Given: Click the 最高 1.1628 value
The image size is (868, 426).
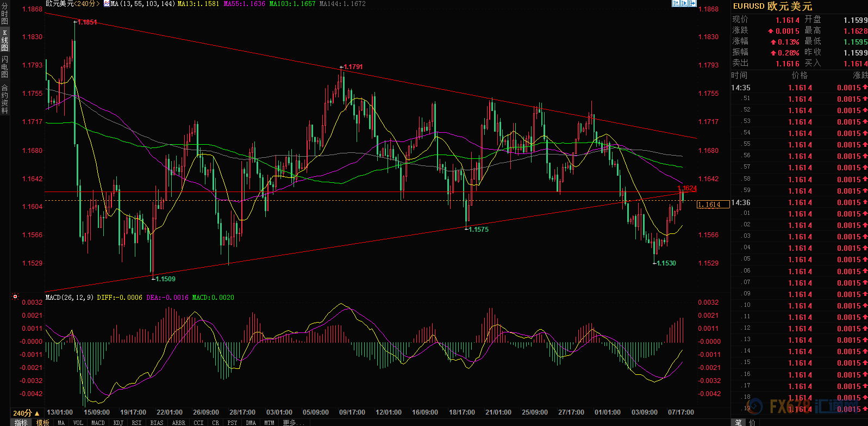Looking at the screenshot, I should [x=855, y=31].
